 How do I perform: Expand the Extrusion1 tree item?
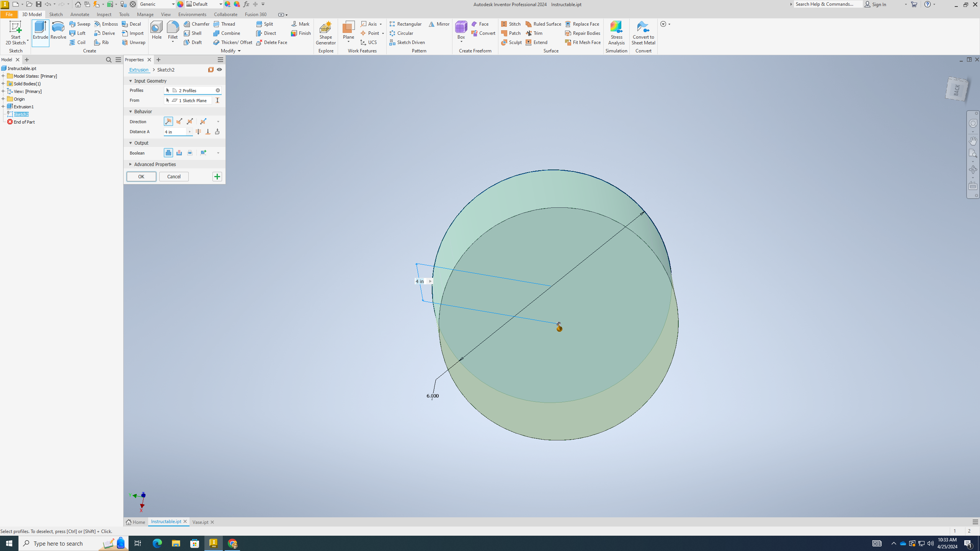(3, 106)
